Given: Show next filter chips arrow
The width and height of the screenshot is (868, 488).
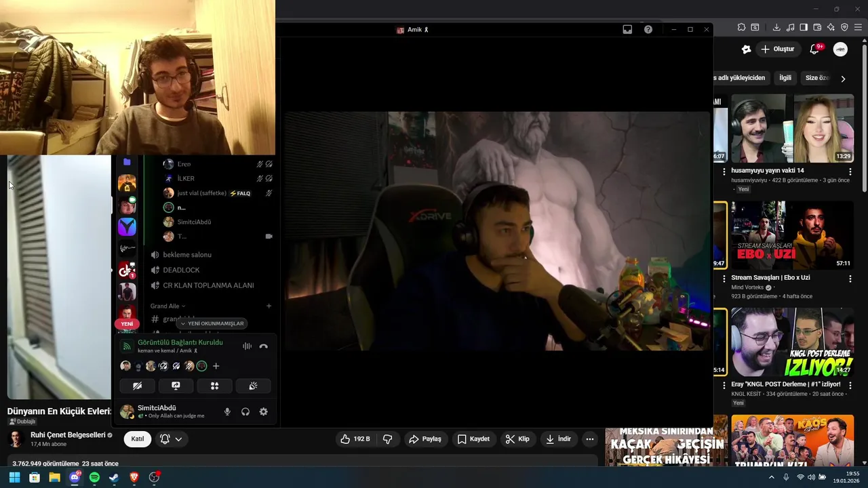Looking at the screenshot, I should click(843, 79).
